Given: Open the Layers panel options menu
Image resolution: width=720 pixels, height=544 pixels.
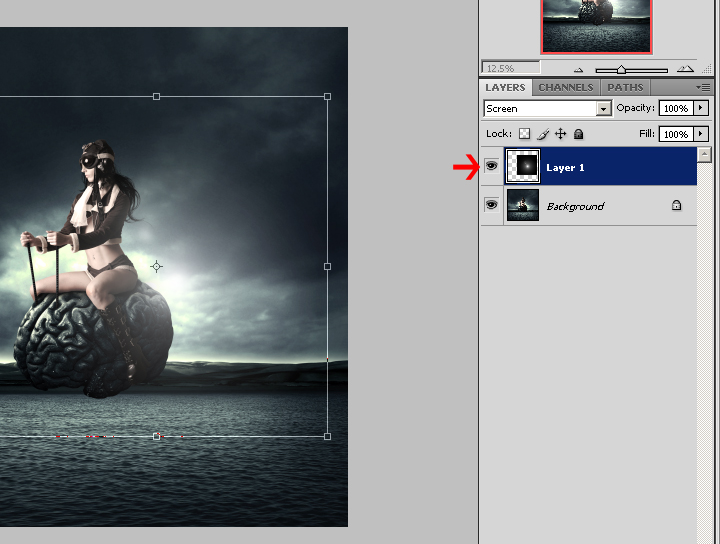Looking at the screenshot, I should (703, 88).
